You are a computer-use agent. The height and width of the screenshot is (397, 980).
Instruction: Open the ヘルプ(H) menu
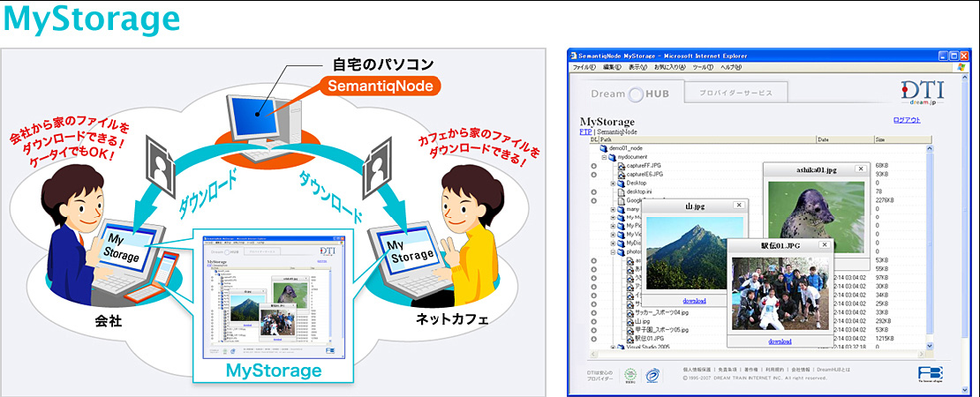[x=731, y=67]
